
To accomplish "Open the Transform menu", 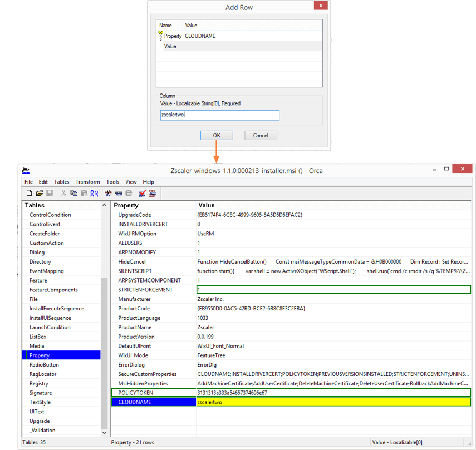I will click(87, 182).
